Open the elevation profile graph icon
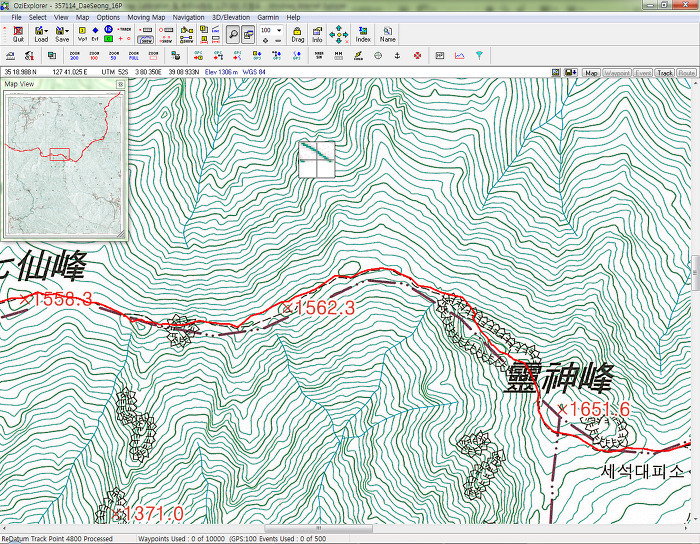The image size is (700, 544). [459, 56]
